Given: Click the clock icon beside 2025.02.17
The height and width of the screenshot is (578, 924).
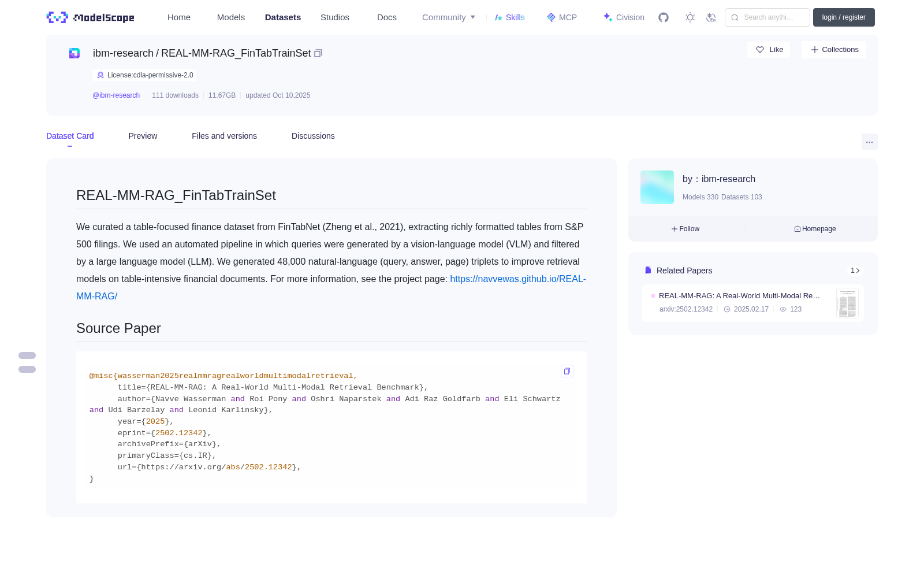Looking at the screenshot, I should [727, 309].
